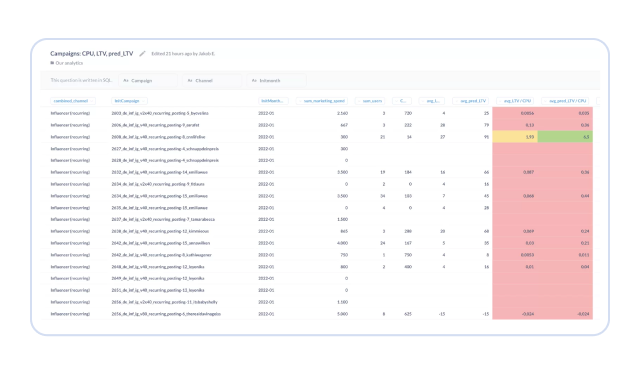640x366 pixels.
Task: Click campaign 2632 recurring_posting-14 cell
Action: pos(160,172)
